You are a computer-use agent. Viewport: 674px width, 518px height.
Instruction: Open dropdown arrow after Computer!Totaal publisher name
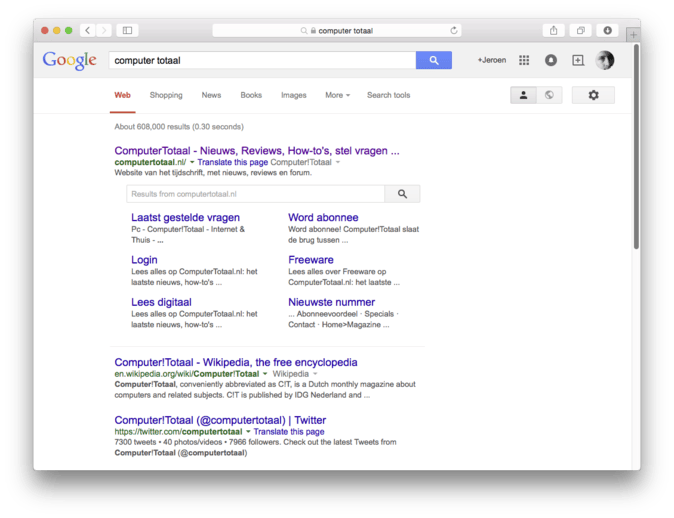click(x=338, y=162)
